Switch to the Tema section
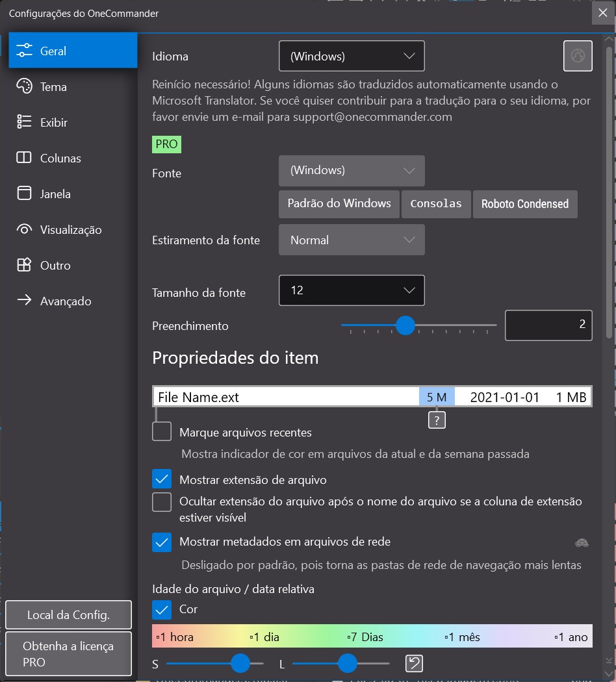This screenshot has width=616, height=682. coord(73,86)
